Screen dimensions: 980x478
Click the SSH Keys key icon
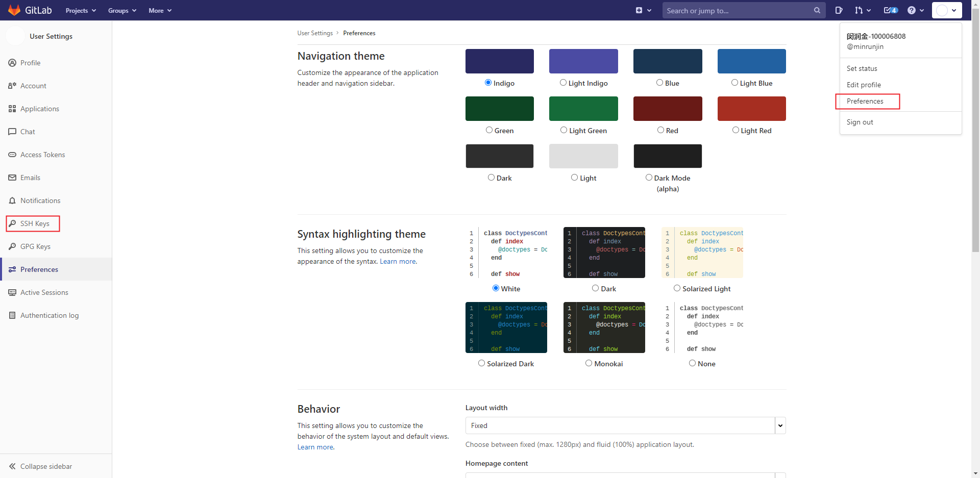12,223
